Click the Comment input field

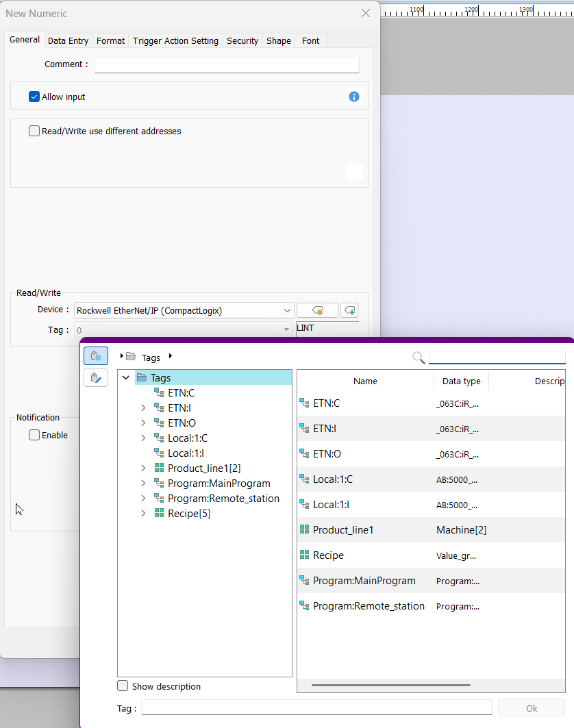(x=227, y=64)
